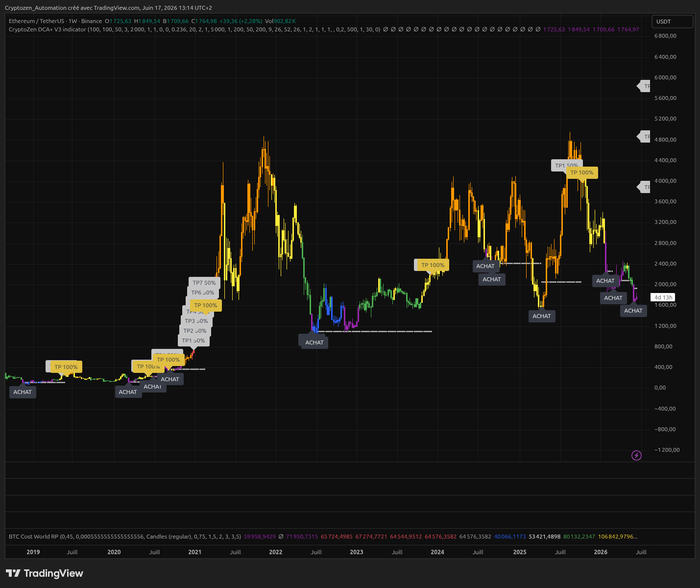Viewport: 700px width, 588px height.
Task: Click the 2025 time axis label
Action: pyautogui.click(x=520, y=552)
